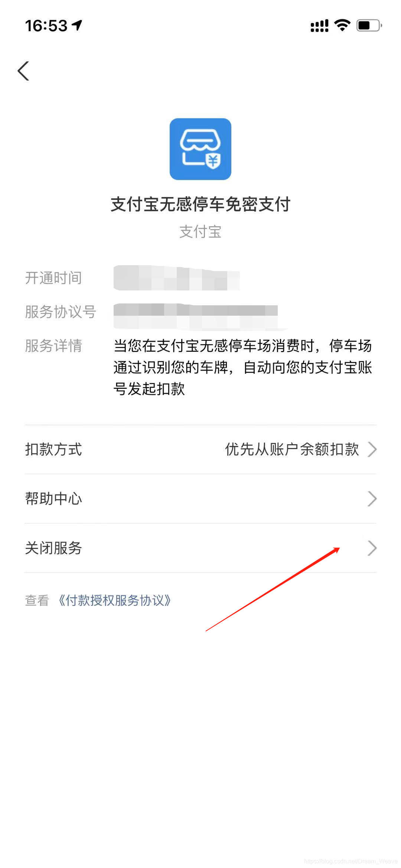
Task: Select the 关闭服务 option
Action: point(200,548)
